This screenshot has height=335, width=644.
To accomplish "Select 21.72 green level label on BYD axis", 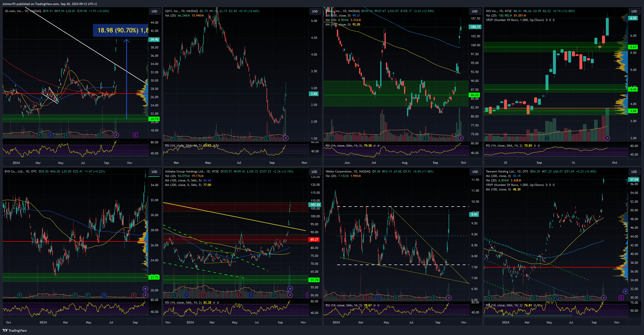I will click(x=154, y=277).
